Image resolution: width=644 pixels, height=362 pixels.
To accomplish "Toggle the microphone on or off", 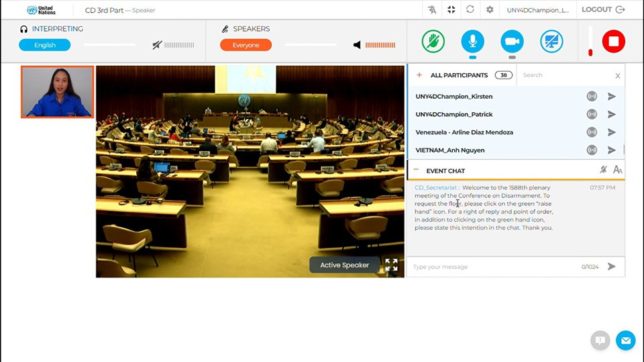I will coord(472,42).
